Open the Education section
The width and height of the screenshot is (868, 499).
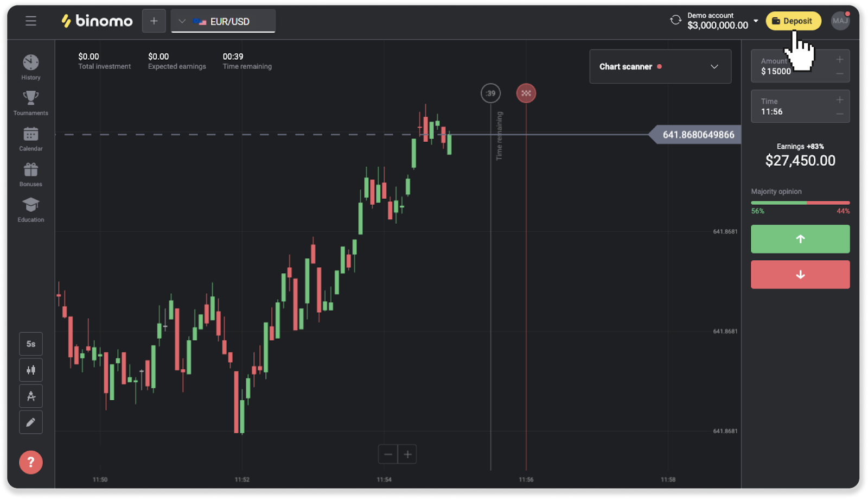coord(31,210)
